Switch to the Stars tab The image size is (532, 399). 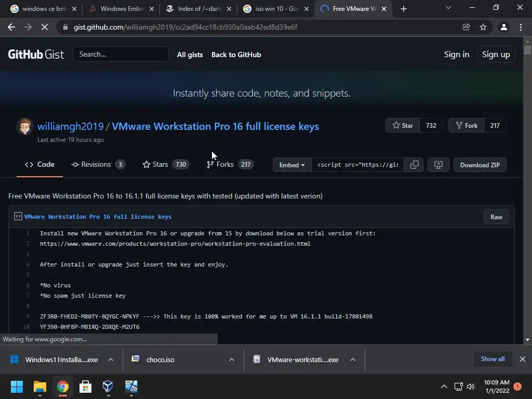click(x=166, y=165)
